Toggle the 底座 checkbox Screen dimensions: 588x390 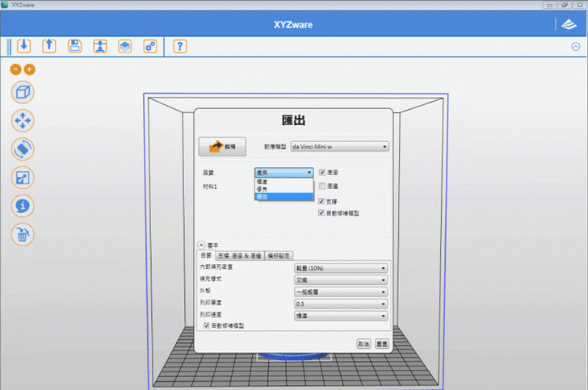point(322,172)
